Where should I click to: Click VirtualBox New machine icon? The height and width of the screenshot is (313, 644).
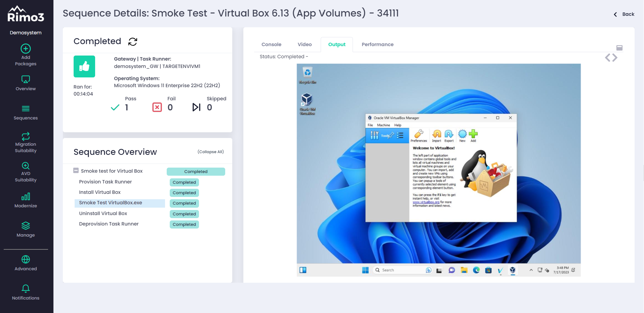(x=462, y=136)
